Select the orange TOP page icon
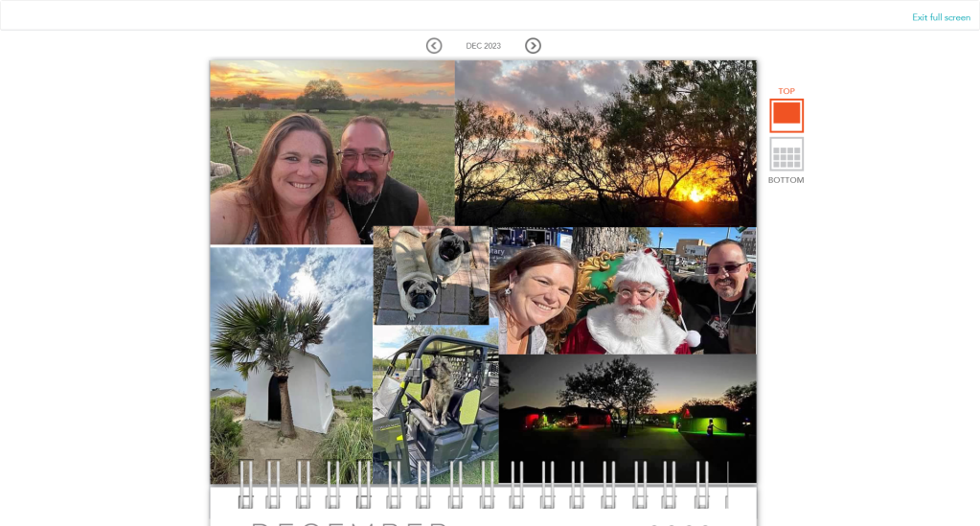 click(x=786, y=115)
